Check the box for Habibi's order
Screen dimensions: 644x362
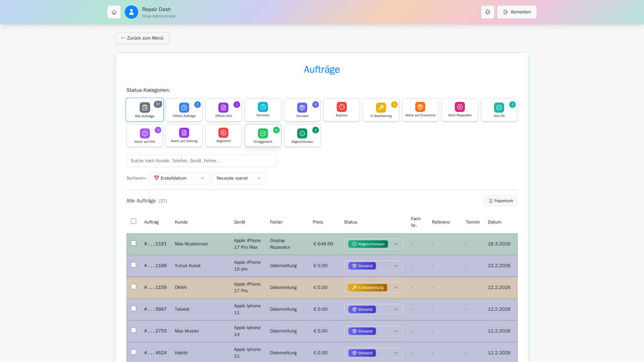click(133, 352)
